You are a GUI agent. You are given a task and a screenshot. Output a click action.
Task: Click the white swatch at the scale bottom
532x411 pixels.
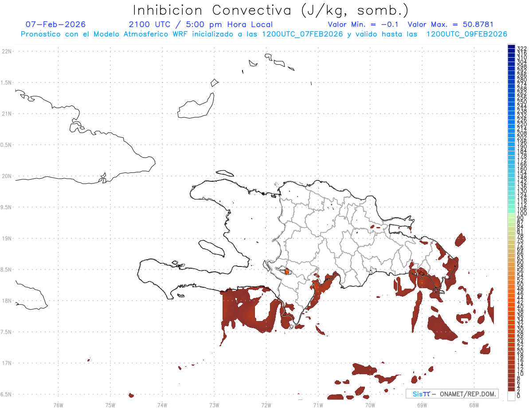(511, 396)
